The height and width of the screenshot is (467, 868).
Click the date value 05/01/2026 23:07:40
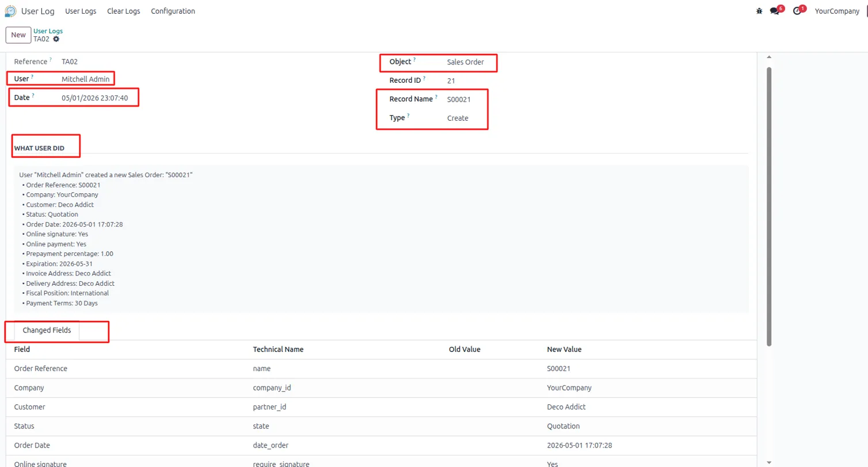click(95, 98)
